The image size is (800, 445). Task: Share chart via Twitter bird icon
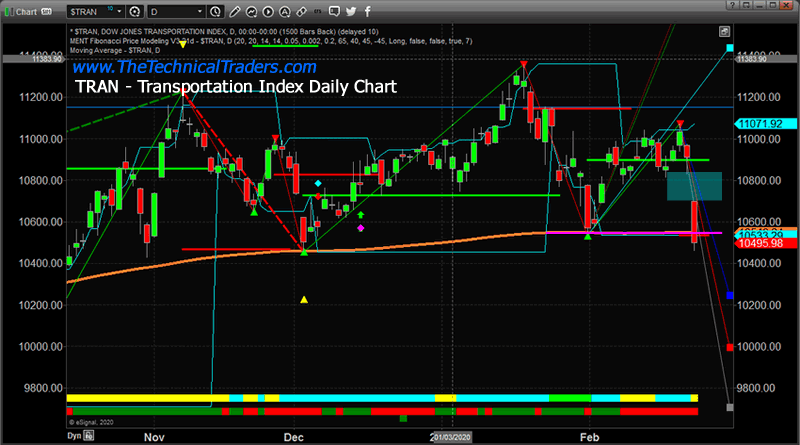click(x=351, y=11)
